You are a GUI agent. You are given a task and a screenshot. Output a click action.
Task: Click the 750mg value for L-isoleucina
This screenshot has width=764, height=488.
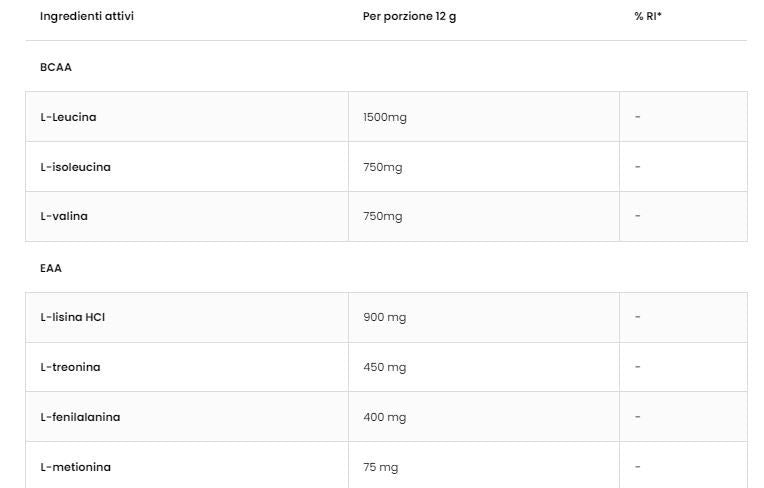click(382, 167)
